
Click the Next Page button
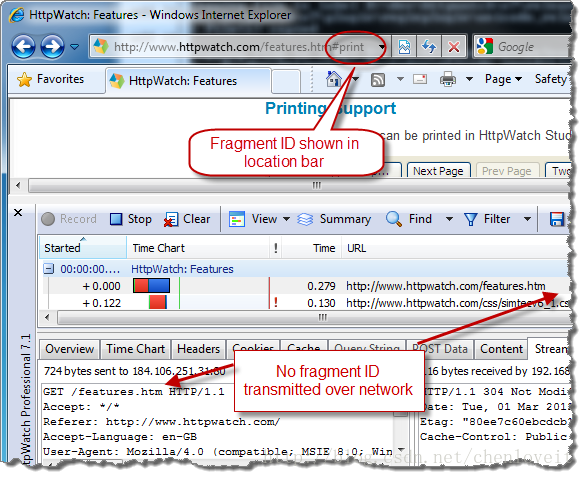(x=438, y=171)
